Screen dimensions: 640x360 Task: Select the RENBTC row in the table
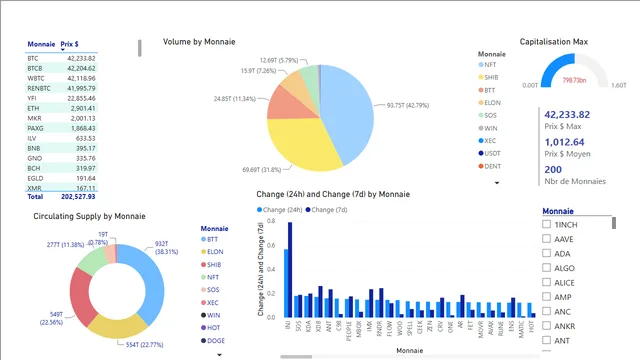[x=61, y=88]
